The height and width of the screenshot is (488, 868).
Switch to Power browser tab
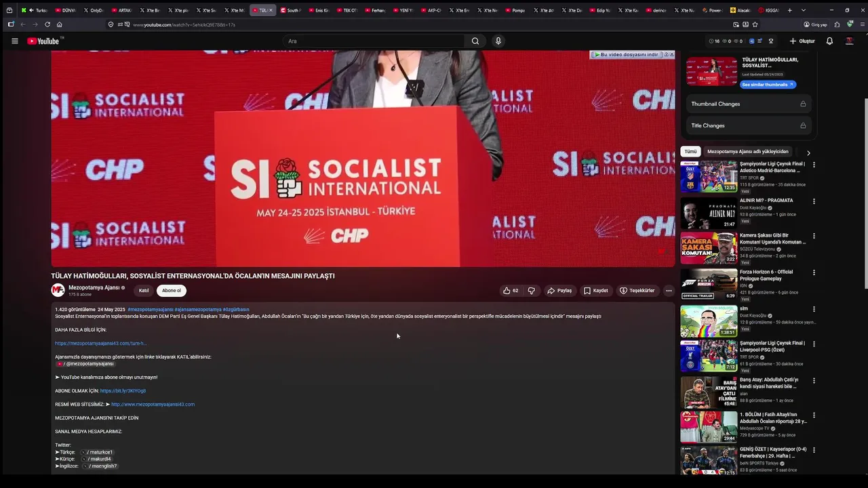712,10
